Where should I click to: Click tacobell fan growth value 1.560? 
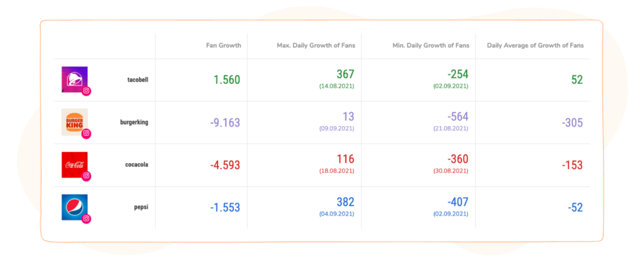pyautogui.click(x=227, y=80)
